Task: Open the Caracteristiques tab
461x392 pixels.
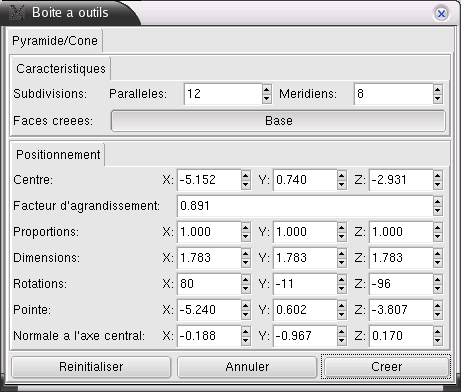Action: (61, 69)
